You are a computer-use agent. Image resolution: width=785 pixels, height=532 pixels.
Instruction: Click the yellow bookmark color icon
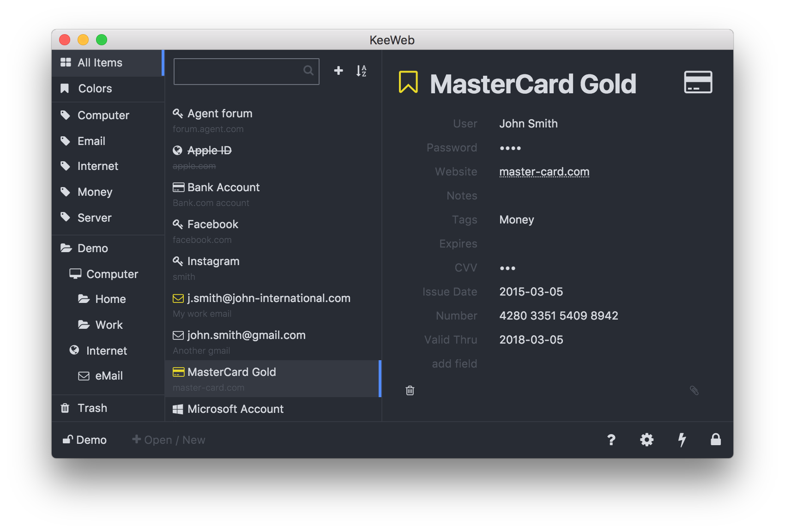pyautogui.click(x=408, y=82)
